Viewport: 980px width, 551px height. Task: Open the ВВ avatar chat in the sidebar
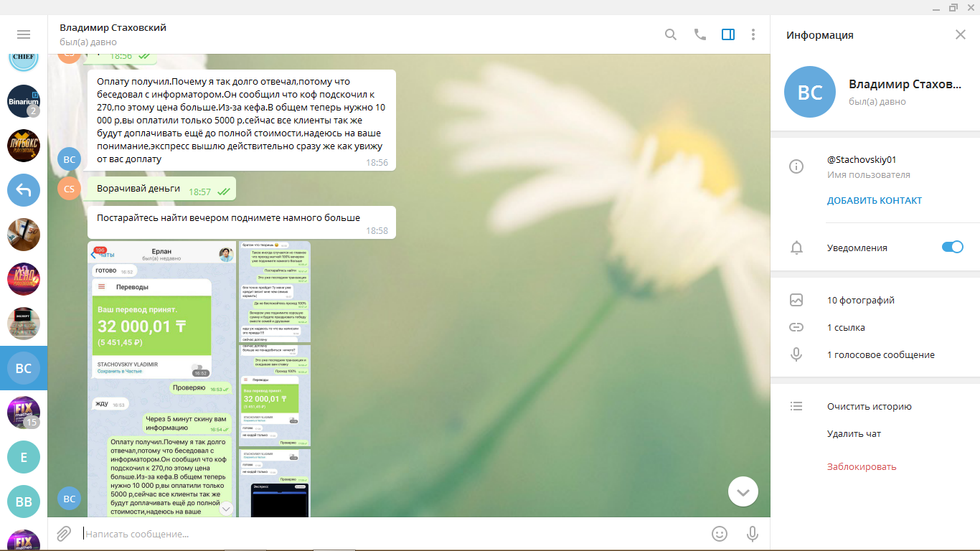click(24, 501)
